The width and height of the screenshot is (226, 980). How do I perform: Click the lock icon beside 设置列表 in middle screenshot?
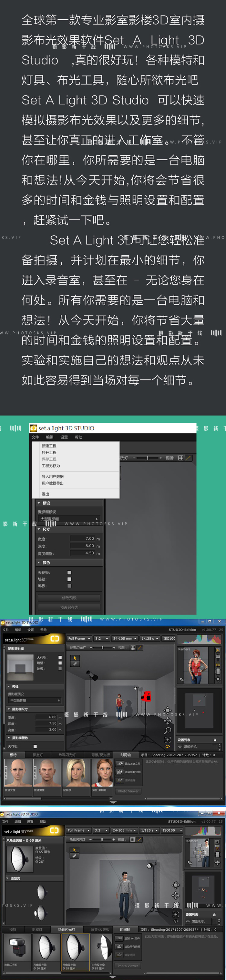point(215,740)
